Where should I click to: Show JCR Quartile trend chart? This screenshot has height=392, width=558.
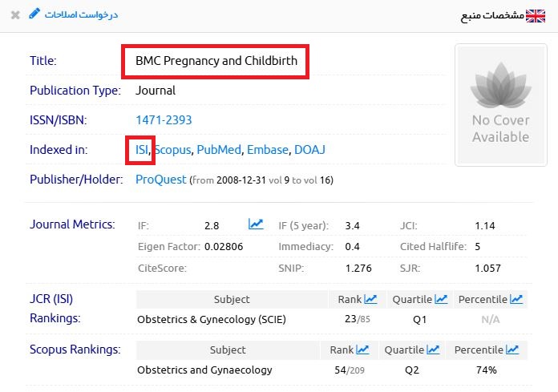coord(442,299)
